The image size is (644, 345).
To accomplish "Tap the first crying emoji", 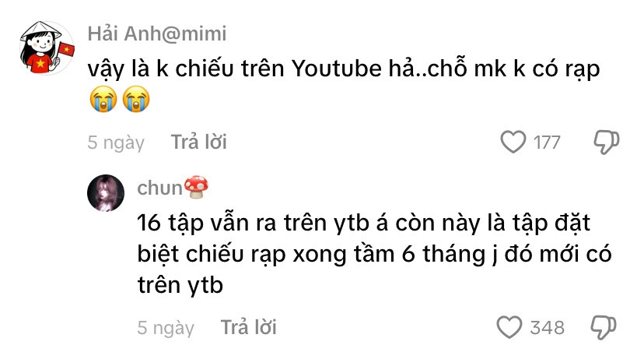I will pyautogui.click(x=103, y=99).
